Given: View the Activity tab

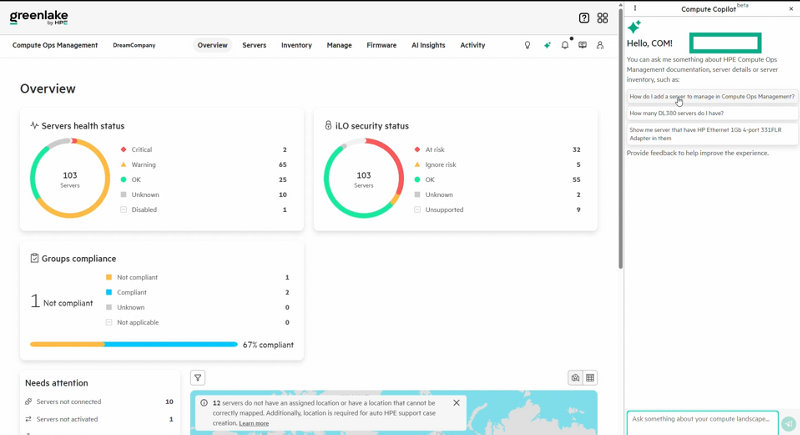Looking at the screenshot, I should 472,45.
